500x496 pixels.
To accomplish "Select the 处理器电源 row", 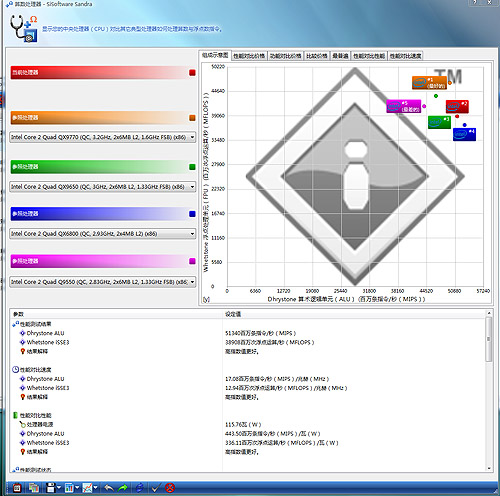I will point(40,424).
